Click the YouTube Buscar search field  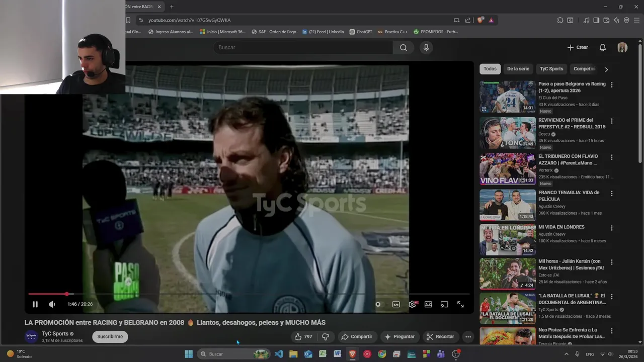(x=303, y=47)
